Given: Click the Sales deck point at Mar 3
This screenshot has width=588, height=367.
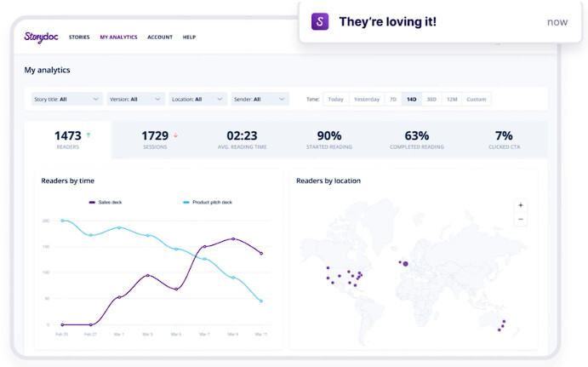Looking at the screenshot, I should click(x=148, y=275).
